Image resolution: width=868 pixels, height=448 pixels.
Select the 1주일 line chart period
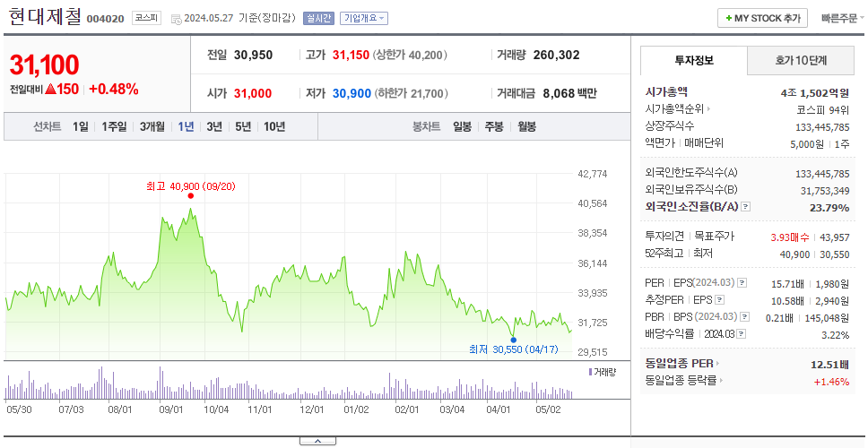[x=114, y=126]
